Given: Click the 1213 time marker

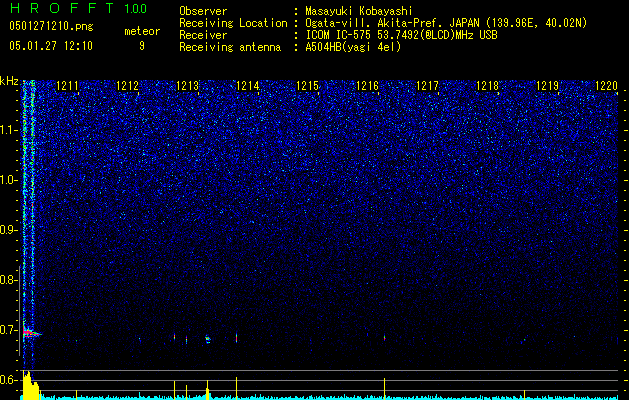Looking at the screenshot, I should coord(187,86).
